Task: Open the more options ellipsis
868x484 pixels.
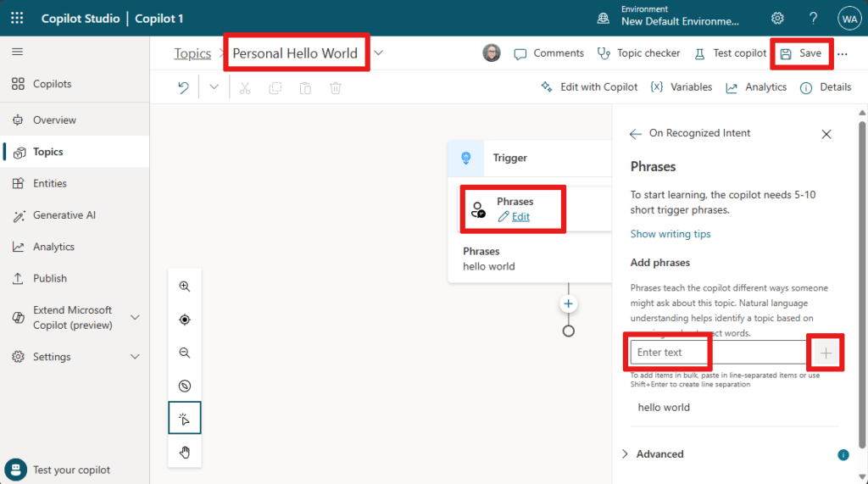Action: pos(843,53)
